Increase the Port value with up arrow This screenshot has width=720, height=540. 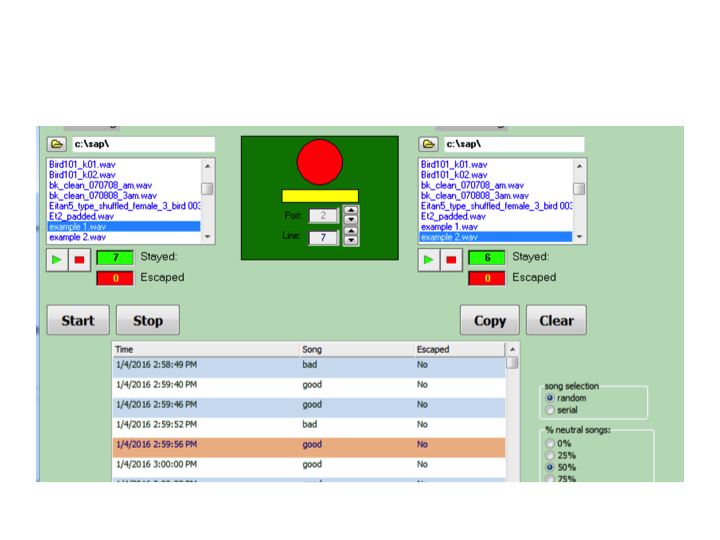click(x=351, y=210)
